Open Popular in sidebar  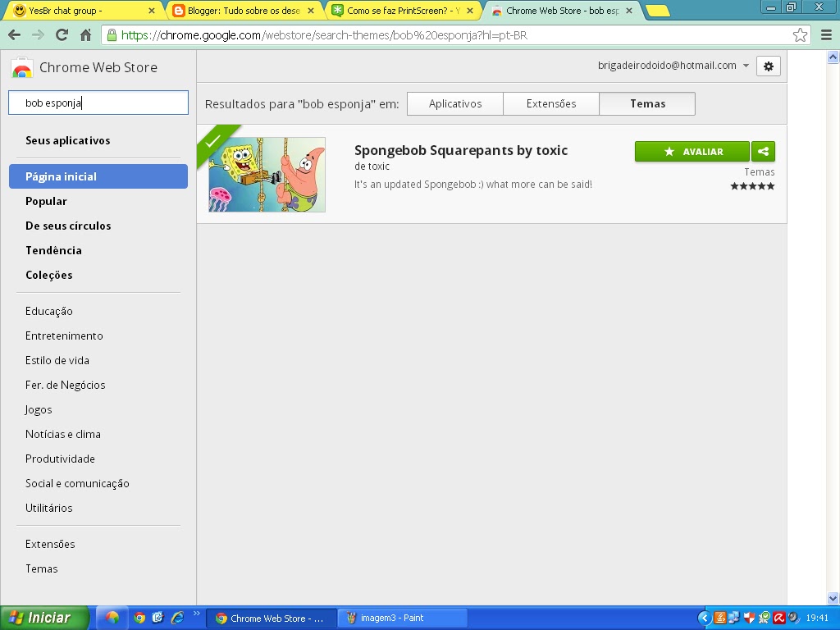pos(46,201)
